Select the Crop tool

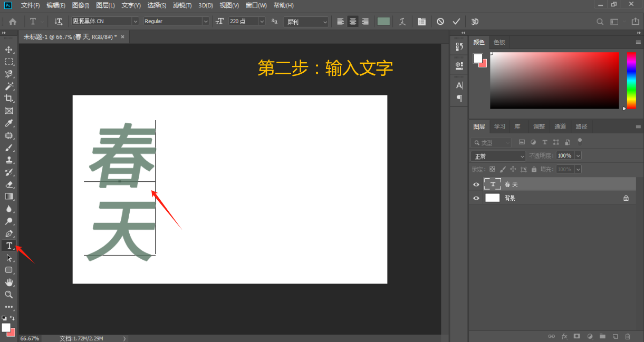click(x=9, y=99)
